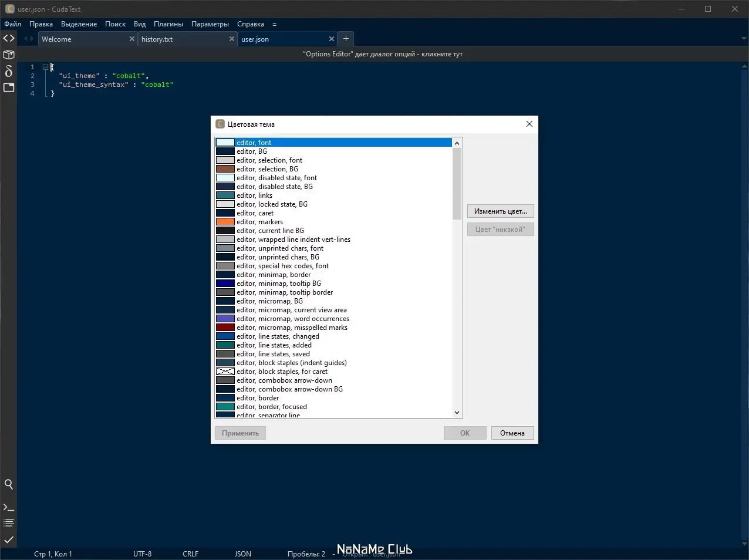The width and height of the screenshot is (749, 560).
Task: Show the output log list icon
Action: click(x=8, y=522)
